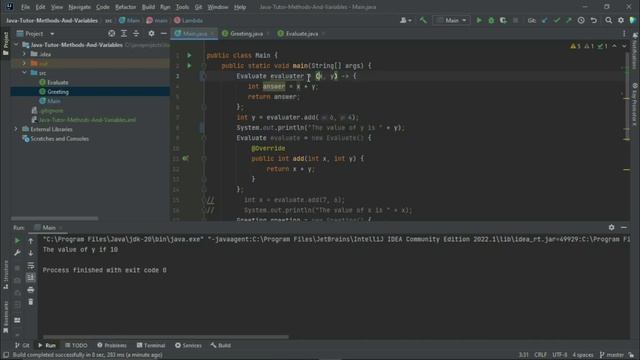Open IDE settings gear in the top toolbar
The image size is (640, 360).
pos(621,20)
